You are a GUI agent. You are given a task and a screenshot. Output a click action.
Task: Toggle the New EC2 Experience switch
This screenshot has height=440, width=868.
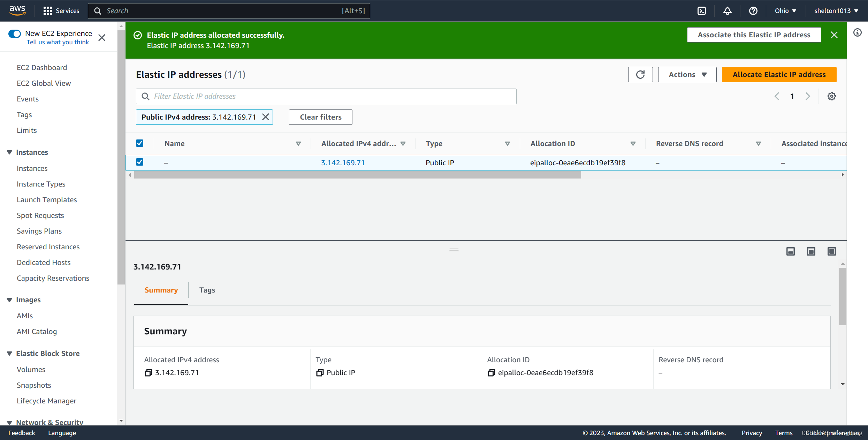tap(15, 33)
